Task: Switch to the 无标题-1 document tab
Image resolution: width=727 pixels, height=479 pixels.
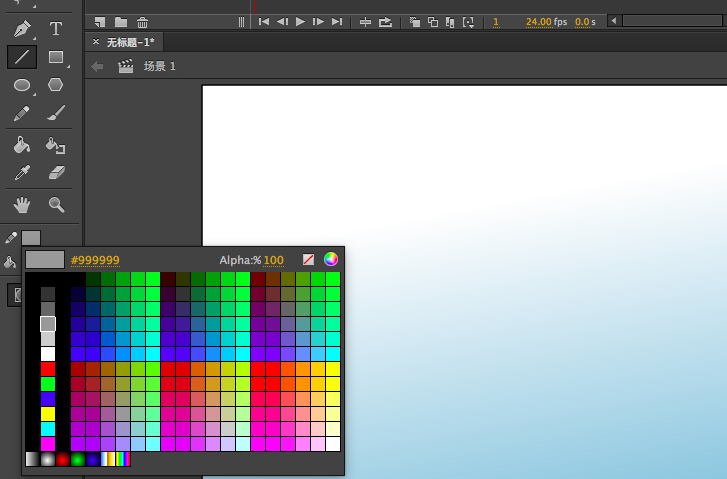Action: 130,42
